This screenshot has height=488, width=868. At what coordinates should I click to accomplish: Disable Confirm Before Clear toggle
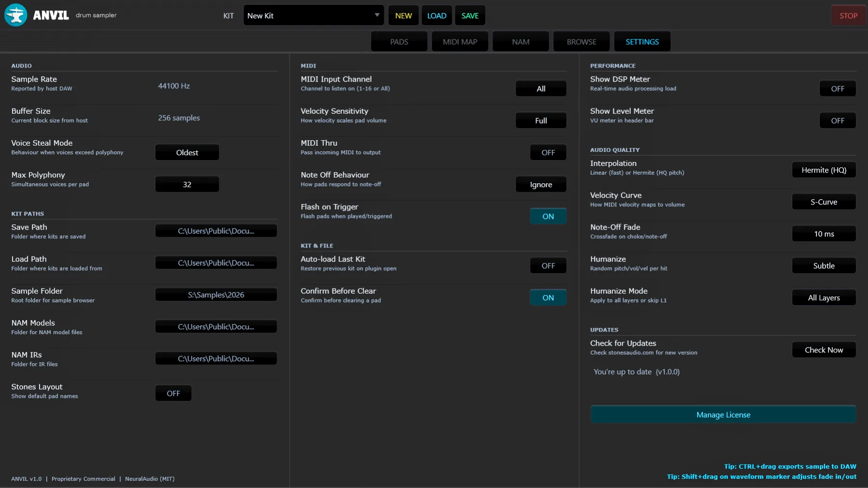548,298
